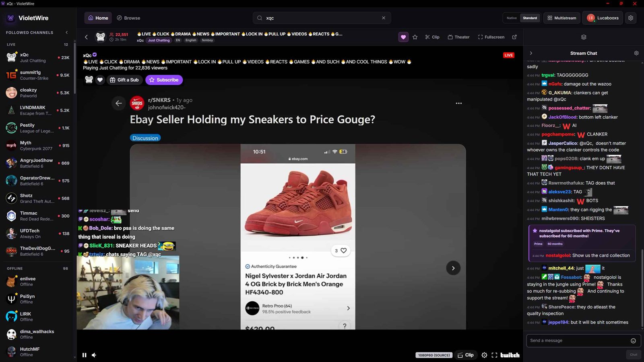Image resolution: width=644 pixels, height=362 pixels.
Task: Open the Browse tab
Action: pos(128,18)
